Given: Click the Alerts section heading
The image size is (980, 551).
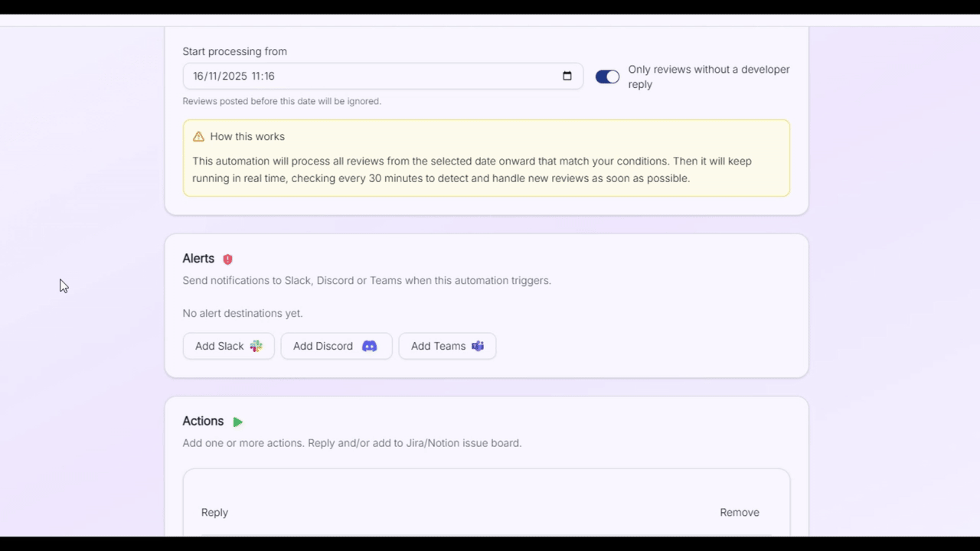Looking at the screenshot, I should pos(198,259).
